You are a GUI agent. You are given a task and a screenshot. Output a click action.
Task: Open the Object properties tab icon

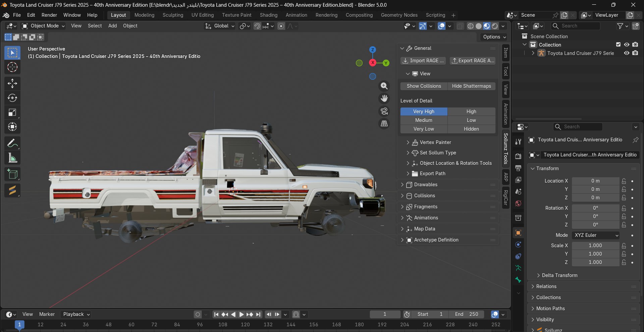518,233
